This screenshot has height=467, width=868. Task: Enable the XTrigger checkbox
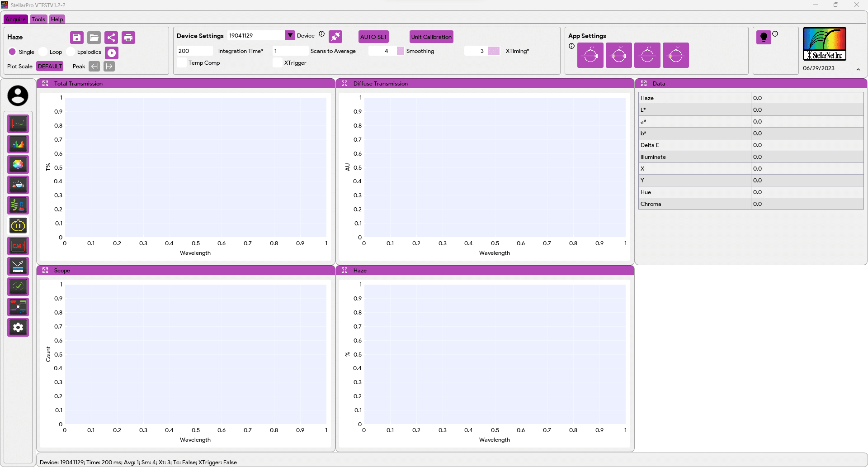278,63
